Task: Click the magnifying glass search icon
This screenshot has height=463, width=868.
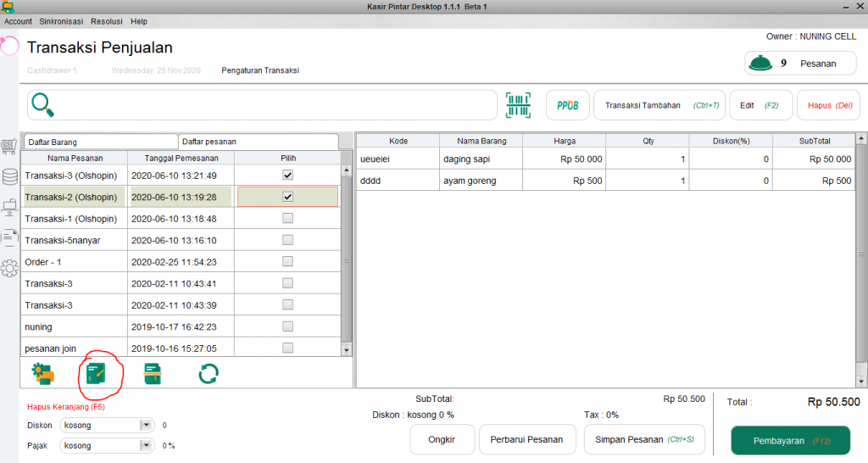Action: (x=42, y=104)
